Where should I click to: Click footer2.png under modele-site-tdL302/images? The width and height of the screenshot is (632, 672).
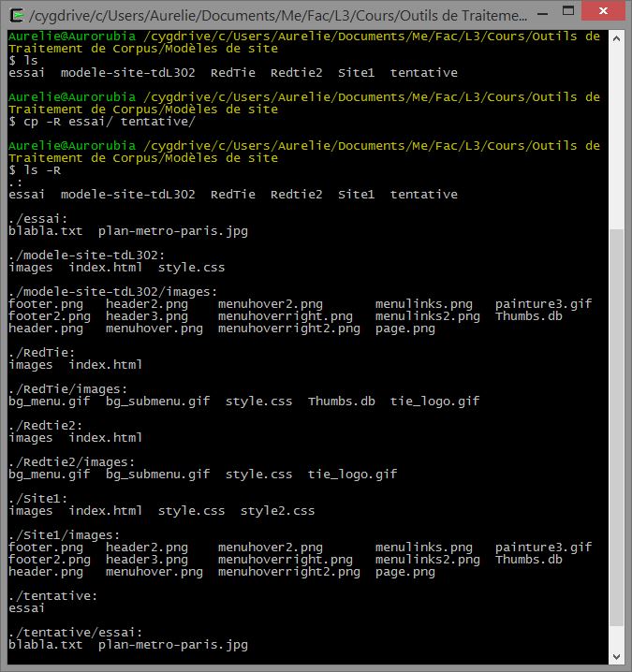coord(50,316)
